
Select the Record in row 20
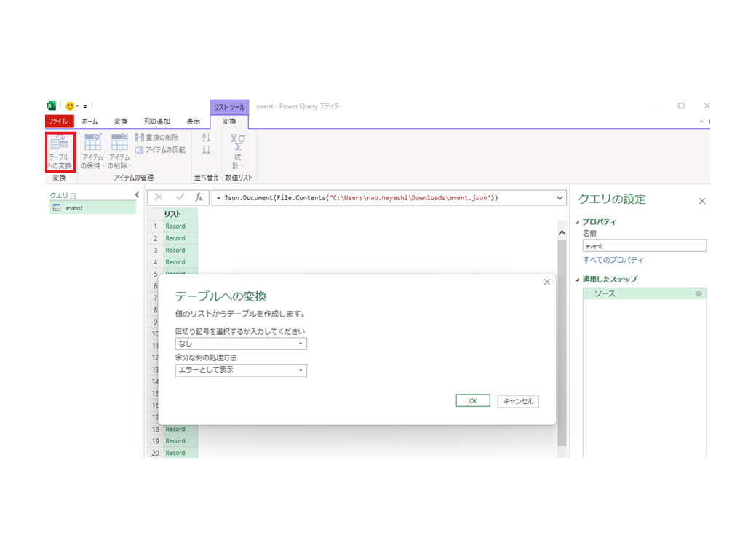pyautogui.click(x=180, y=453)
